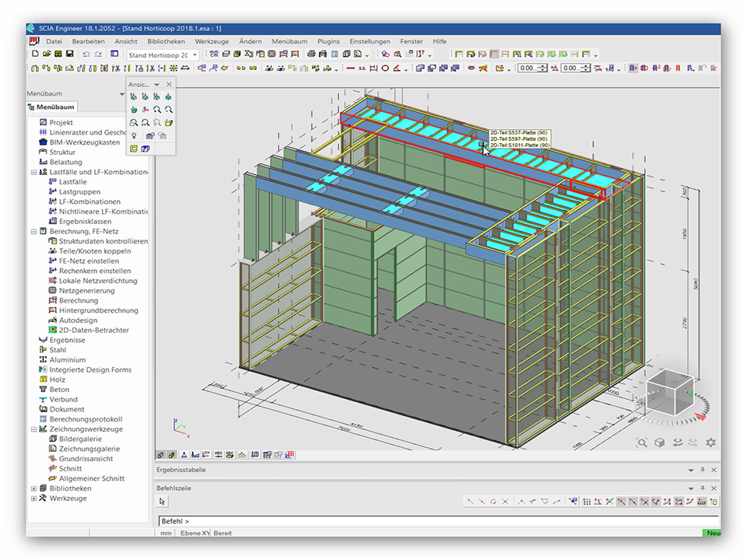Click the Save project icon

70,54
